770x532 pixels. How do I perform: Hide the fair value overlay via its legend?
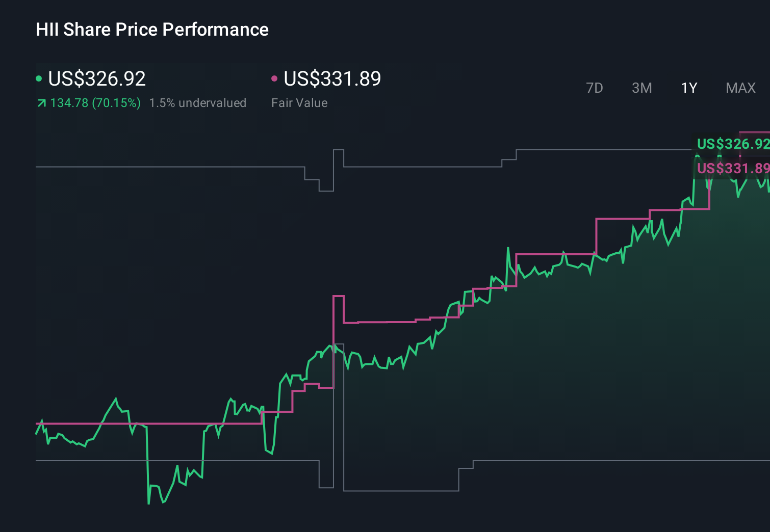tap(275, 78)
